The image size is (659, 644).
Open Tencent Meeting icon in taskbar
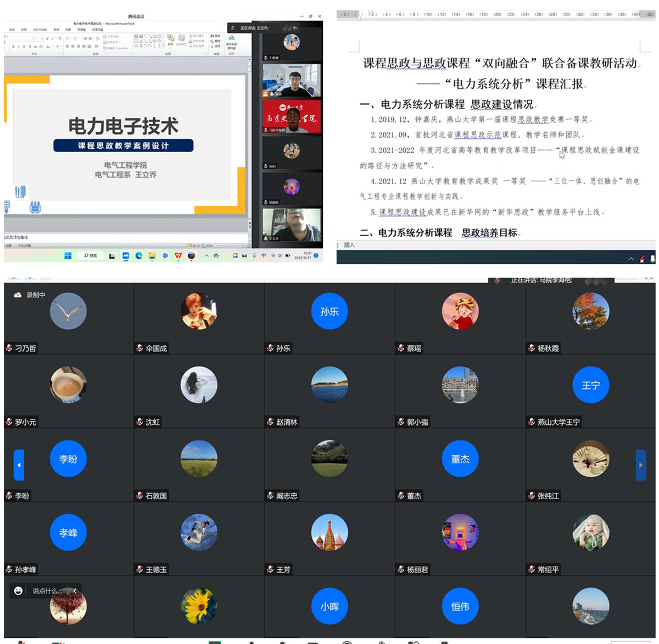(x=126, y=256)
